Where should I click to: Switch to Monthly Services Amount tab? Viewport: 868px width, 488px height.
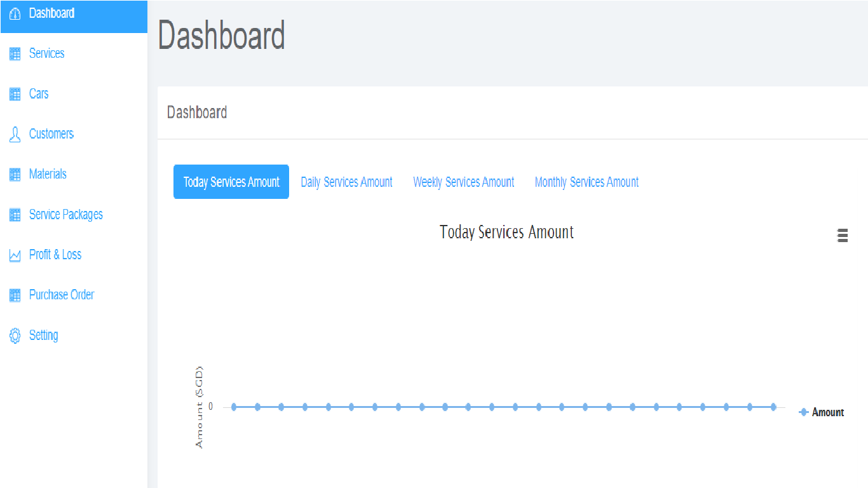coord(587,182)
